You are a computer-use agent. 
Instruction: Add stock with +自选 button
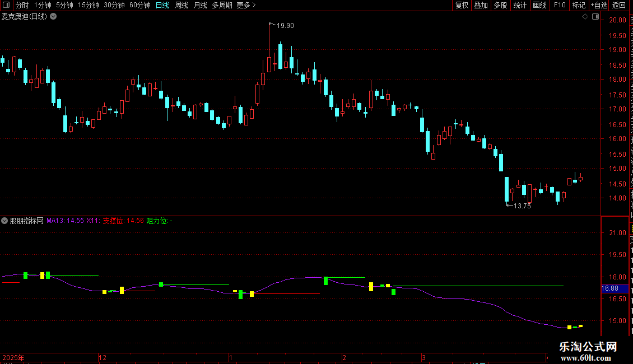coord(599,5)
